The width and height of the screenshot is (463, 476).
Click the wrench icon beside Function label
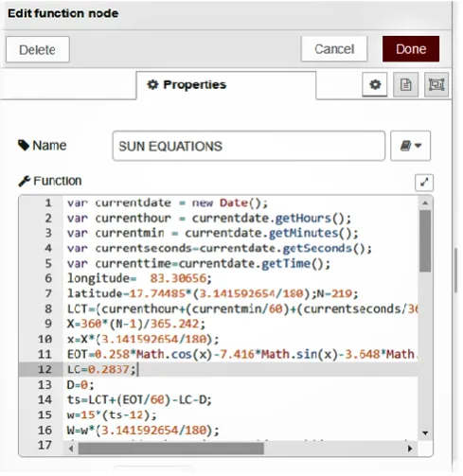click(x=24, y=181)
